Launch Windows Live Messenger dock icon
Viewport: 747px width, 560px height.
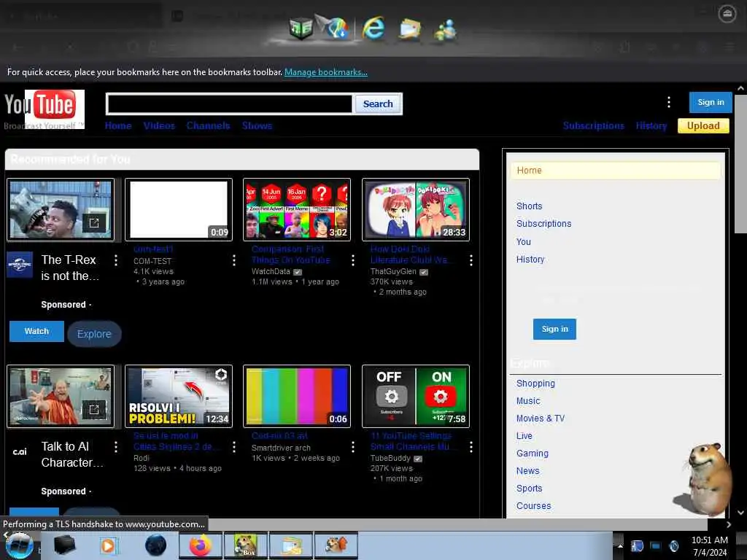[x=445, y=29]
